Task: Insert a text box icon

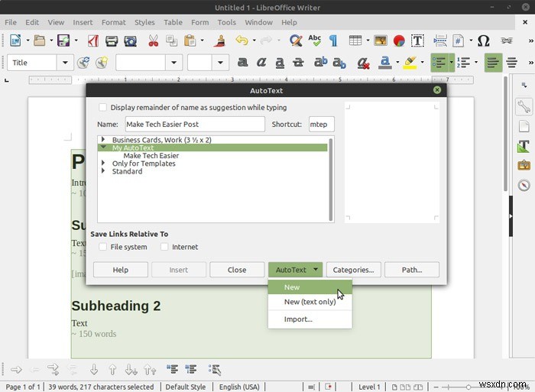Action: (417, 40)
